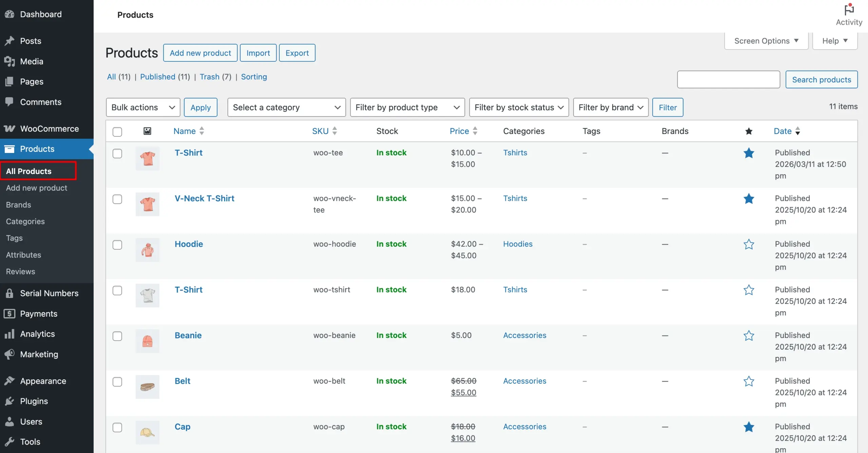Click the Posts pin icon in sidebar
Screen dimensions: 868x453
pyautogui.click(x=9, y=41)
